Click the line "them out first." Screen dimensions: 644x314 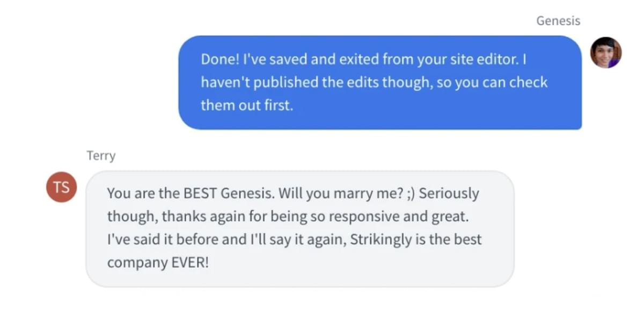[x=247, y=105]
